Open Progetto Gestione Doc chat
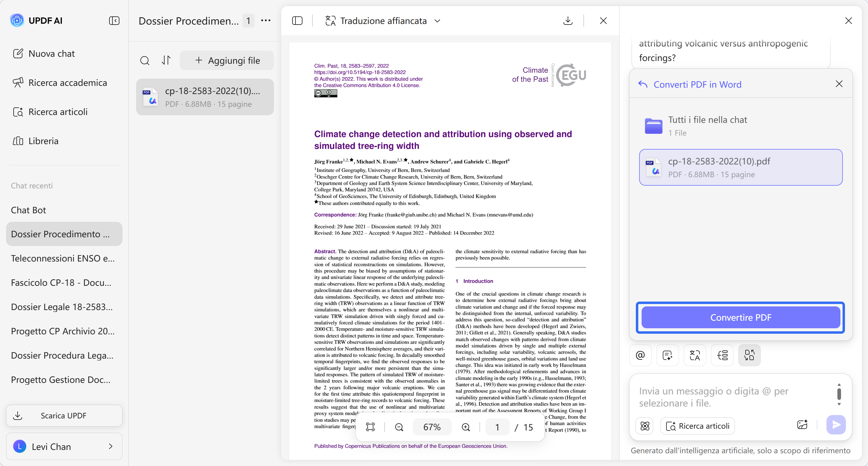This screenshot has height=466, width=868. [64, 380]
